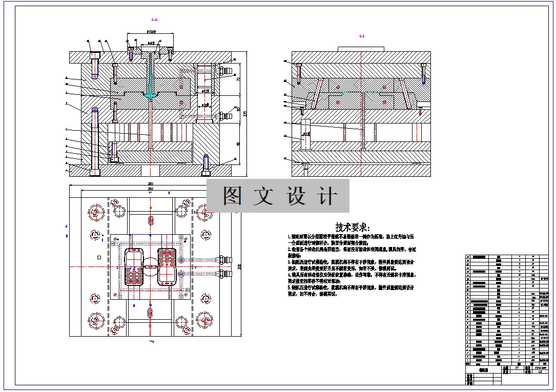Click the parts list table
Viewport: 556px width, 392px height.
[x=507, y=311]
